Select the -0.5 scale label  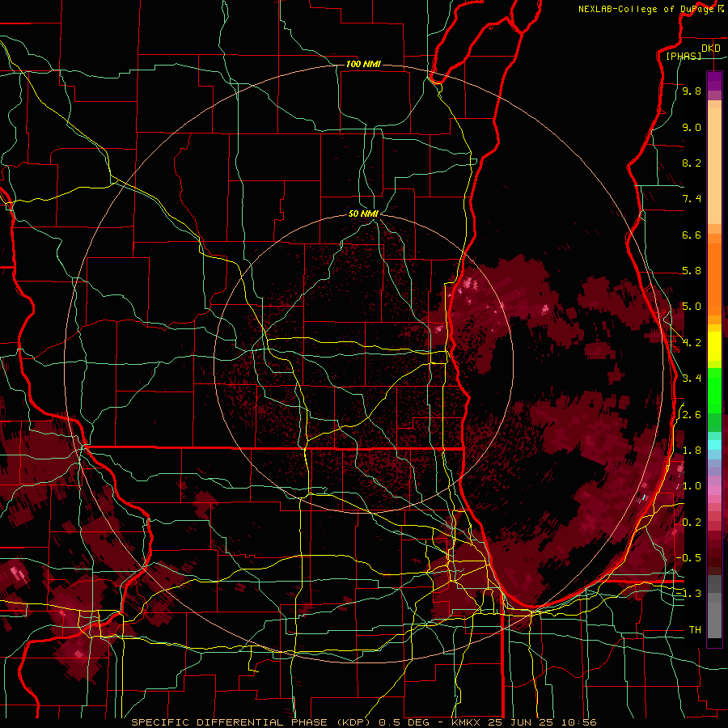(x=688, y=558)
